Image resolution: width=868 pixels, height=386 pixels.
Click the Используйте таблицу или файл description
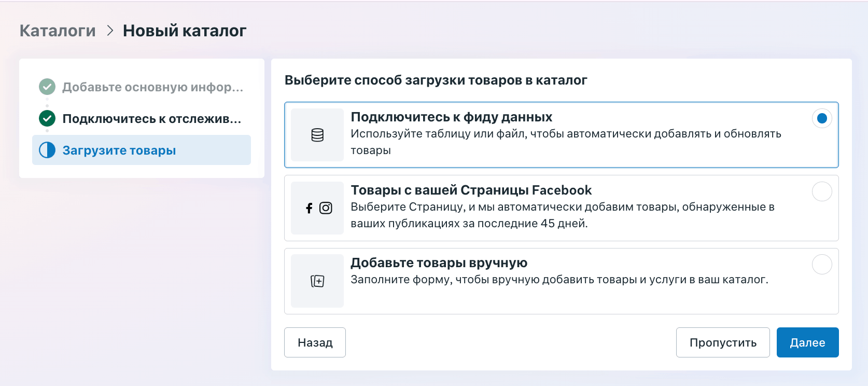(x=566, y=142)
